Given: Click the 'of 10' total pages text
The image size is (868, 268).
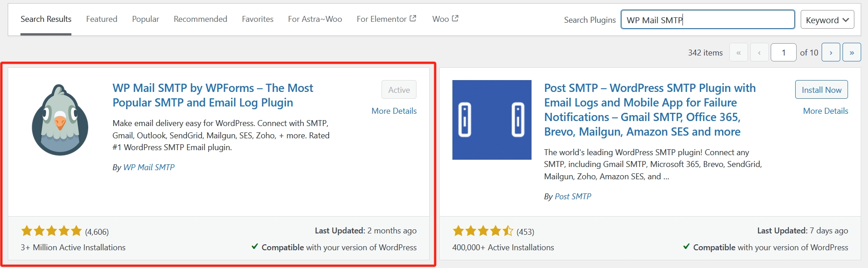Looking at the screenshot, I should click(x=809, y=53).
